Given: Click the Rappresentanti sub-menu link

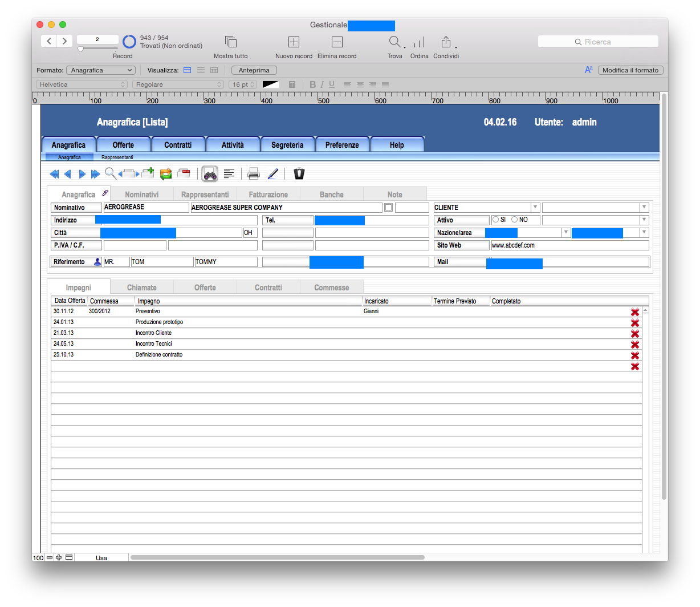Looking at the screenshot, I should (x=117, y=157).
